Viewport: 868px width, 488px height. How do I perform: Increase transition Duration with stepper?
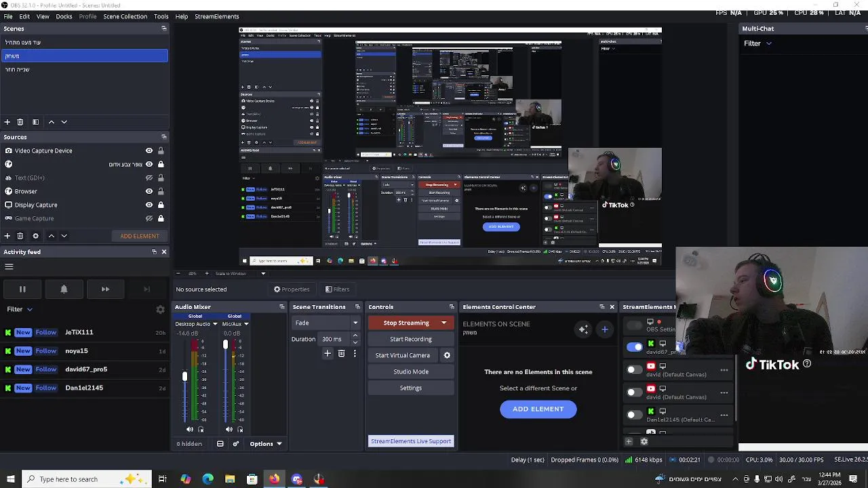355,336
